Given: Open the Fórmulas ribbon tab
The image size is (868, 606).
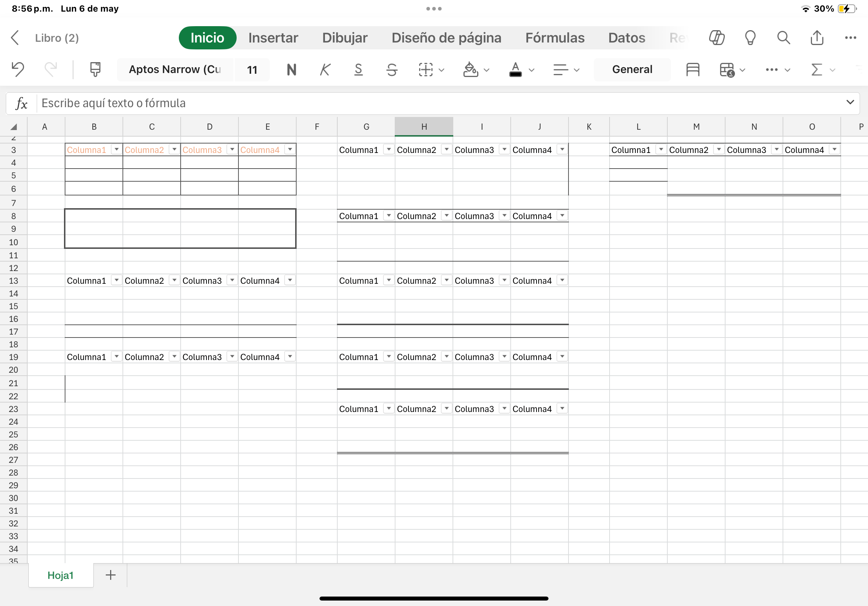Looking at the screenshot, I should point(555,38).
